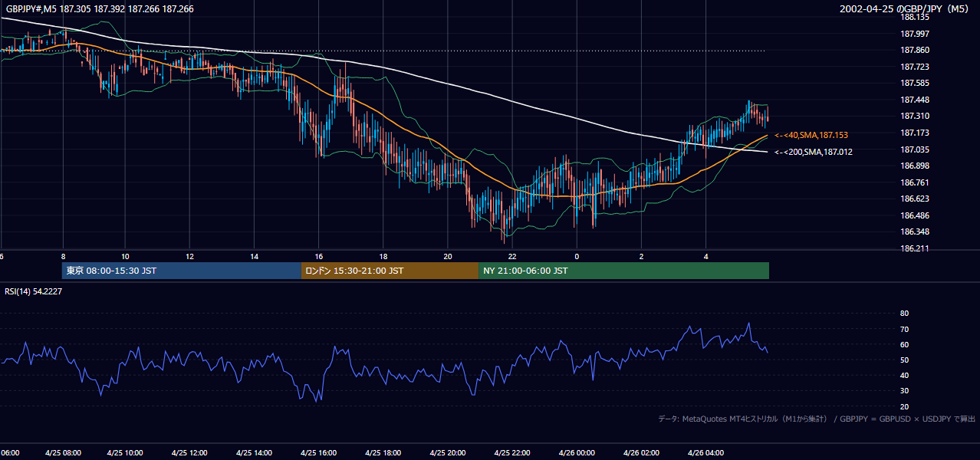Click RSI scale level 60

click(x=904, y=344)
